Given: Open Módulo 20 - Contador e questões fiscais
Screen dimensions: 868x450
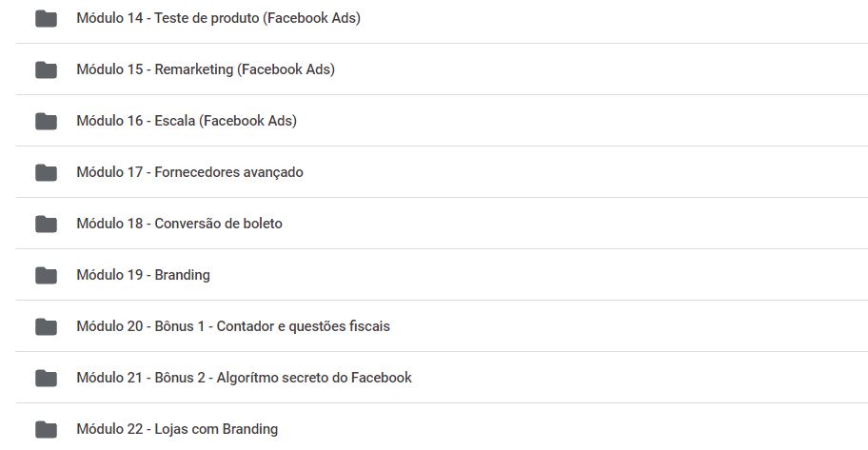Looking at the screenshot, I should pos(233,326).
